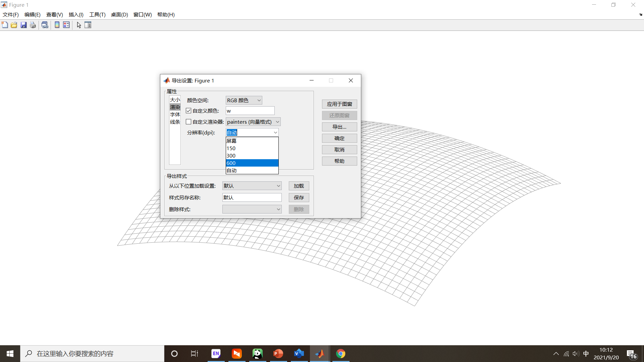644x362 pixels.
Task: Open an existing figure file
Action: [14, 25]
